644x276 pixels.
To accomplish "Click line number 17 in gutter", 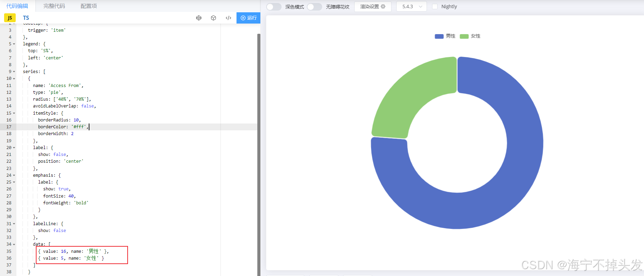I will 9,127.
